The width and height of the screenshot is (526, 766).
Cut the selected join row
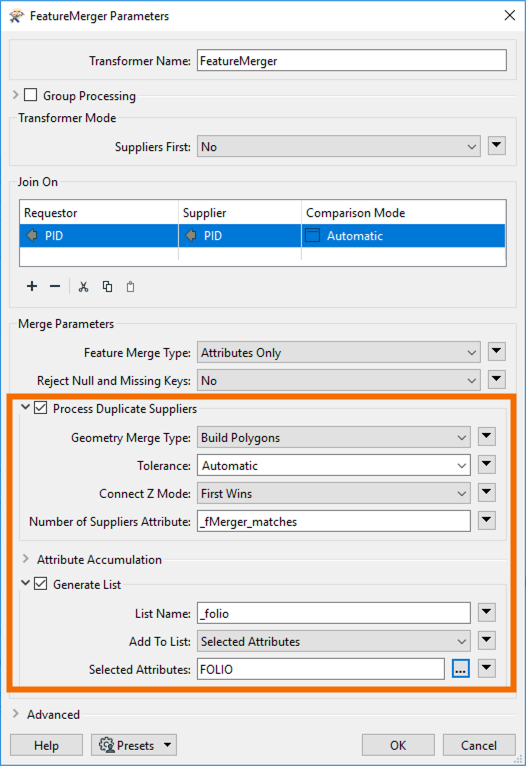84,286
